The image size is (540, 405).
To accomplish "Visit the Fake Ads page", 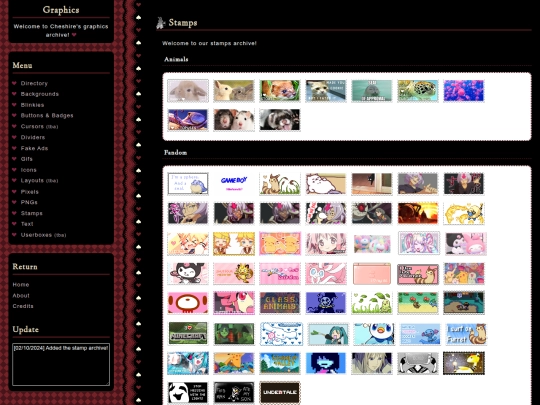I will coord(34,148).
